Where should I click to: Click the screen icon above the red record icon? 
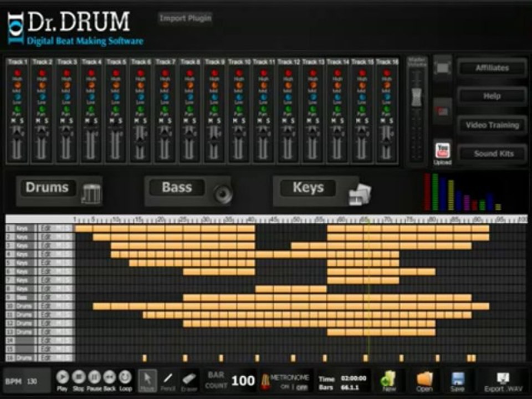(x=443, y=68)
